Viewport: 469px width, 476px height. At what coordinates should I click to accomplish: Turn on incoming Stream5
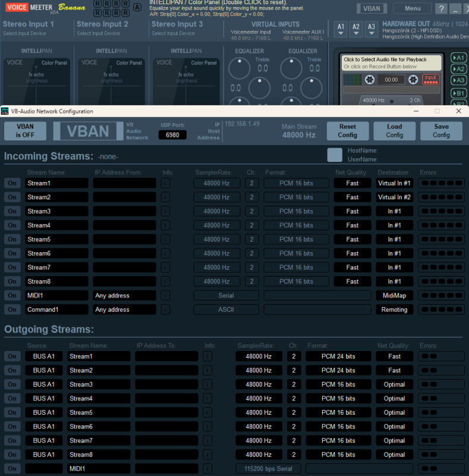pyautogui.click(x=12, y=240)
